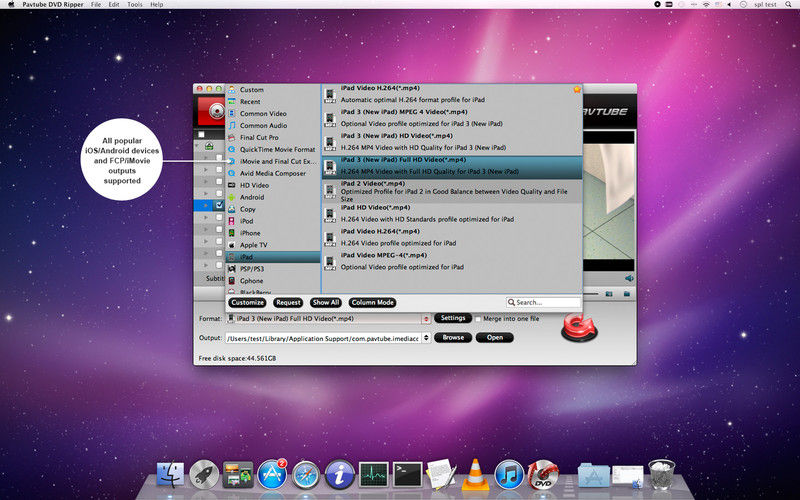Click the Customize button
Screen dimensions: 800x500
pyautogui.click(x=247, y=303)
